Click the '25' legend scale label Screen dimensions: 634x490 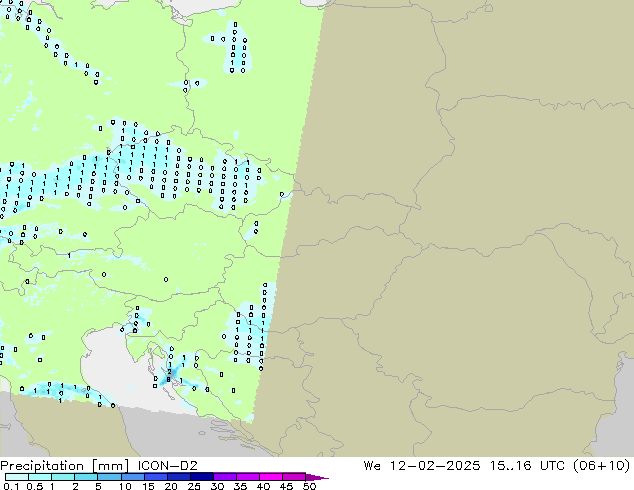tap(194, 486)
